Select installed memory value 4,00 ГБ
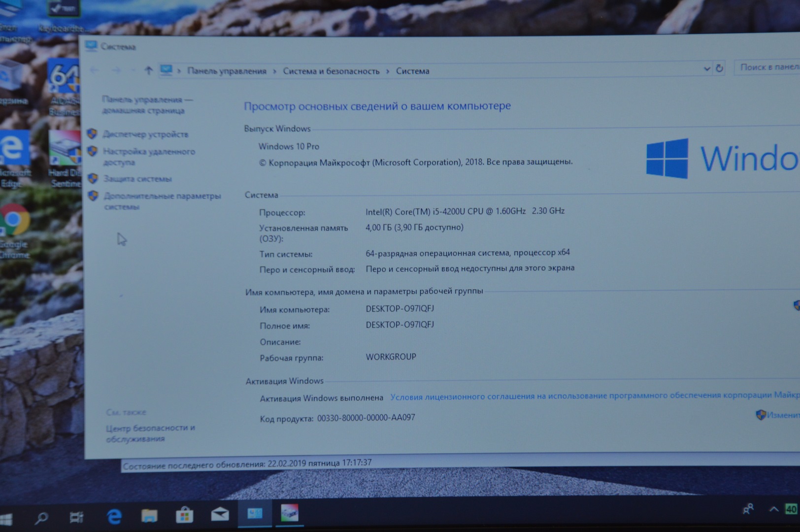 (x=414, y=227)
